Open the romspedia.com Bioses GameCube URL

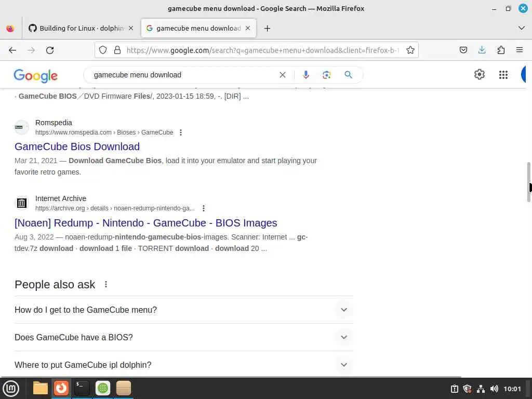click(x=104, y=132)
